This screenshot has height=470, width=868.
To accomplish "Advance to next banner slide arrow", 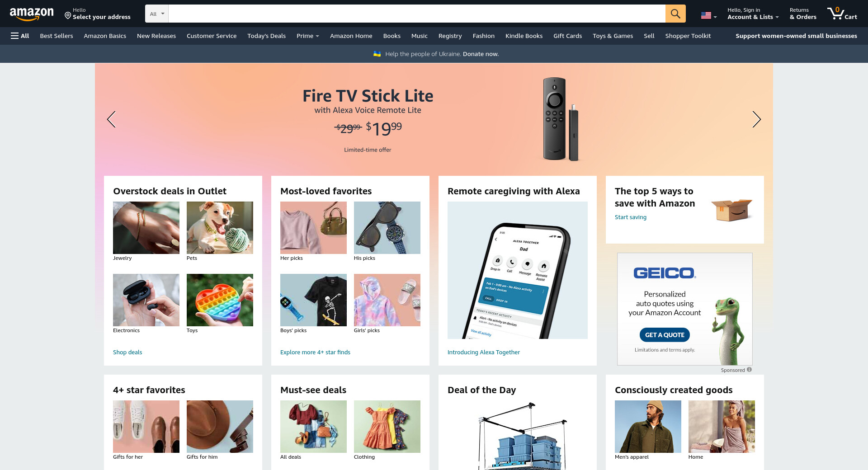I will click(756, 119).
